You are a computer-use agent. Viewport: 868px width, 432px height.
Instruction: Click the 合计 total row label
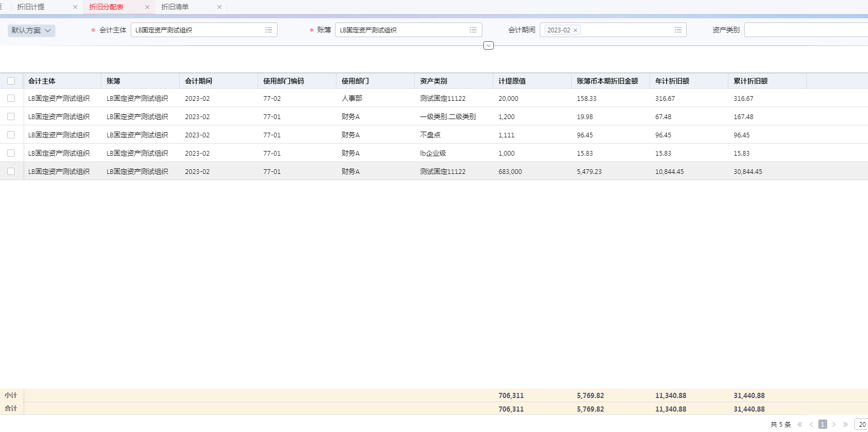point(11,408)
